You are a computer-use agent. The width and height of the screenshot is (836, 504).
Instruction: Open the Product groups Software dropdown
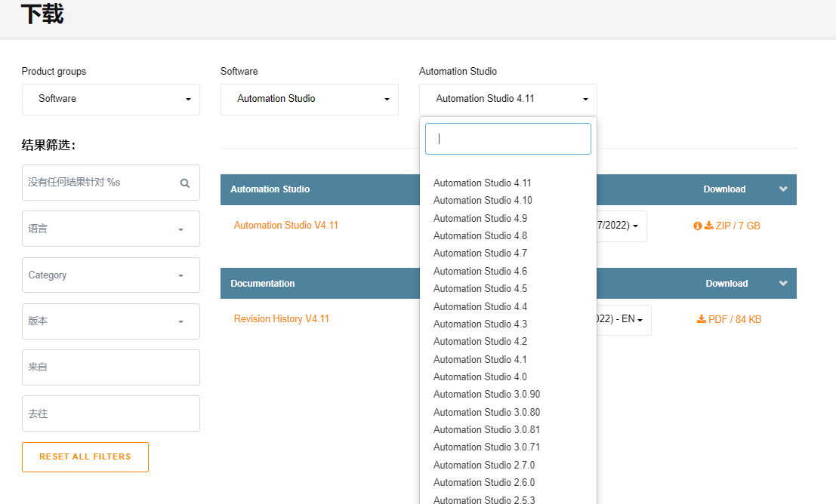[111, 99]
